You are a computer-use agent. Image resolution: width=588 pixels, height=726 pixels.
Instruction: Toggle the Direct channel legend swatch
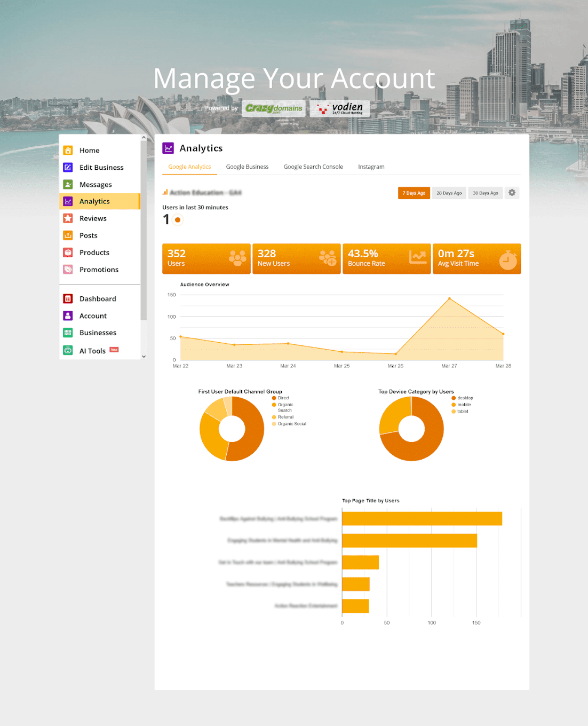[x=274, y=398]
